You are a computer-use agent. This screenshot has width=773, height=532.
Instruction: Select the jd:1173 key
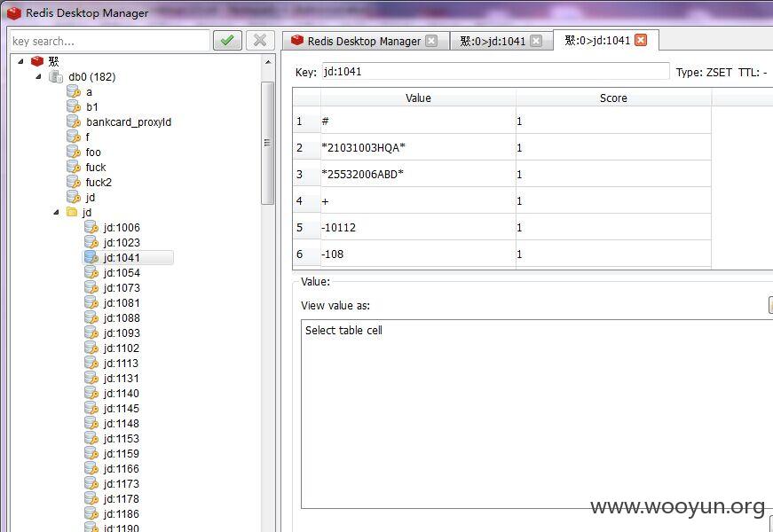tap(122, 484)
